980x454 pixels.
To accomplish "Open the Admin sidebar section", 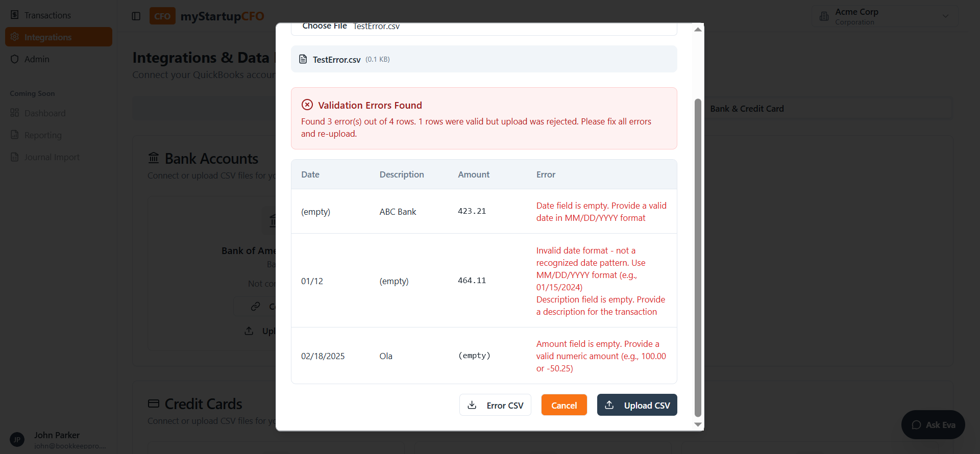I will 37,59.
